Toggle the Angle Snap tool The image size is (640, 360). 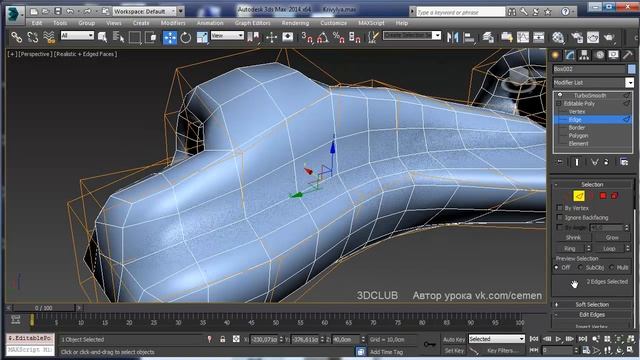tap(323, 38)
